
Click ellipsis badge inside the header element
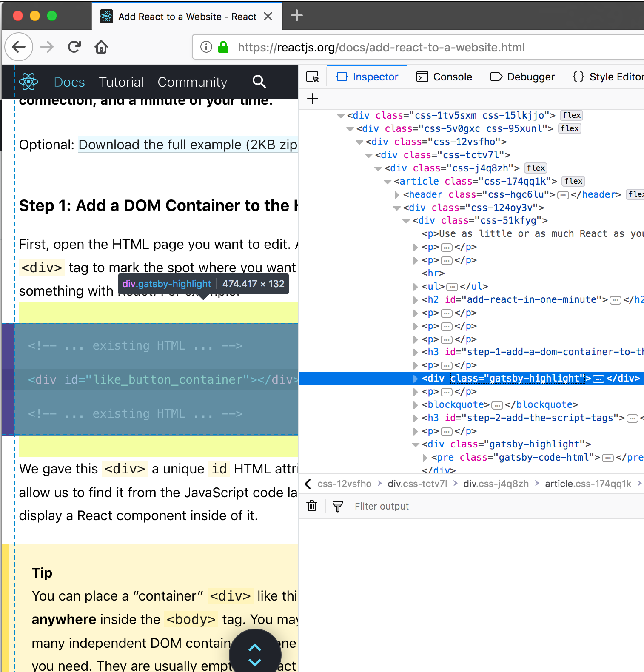pos(563,195)
